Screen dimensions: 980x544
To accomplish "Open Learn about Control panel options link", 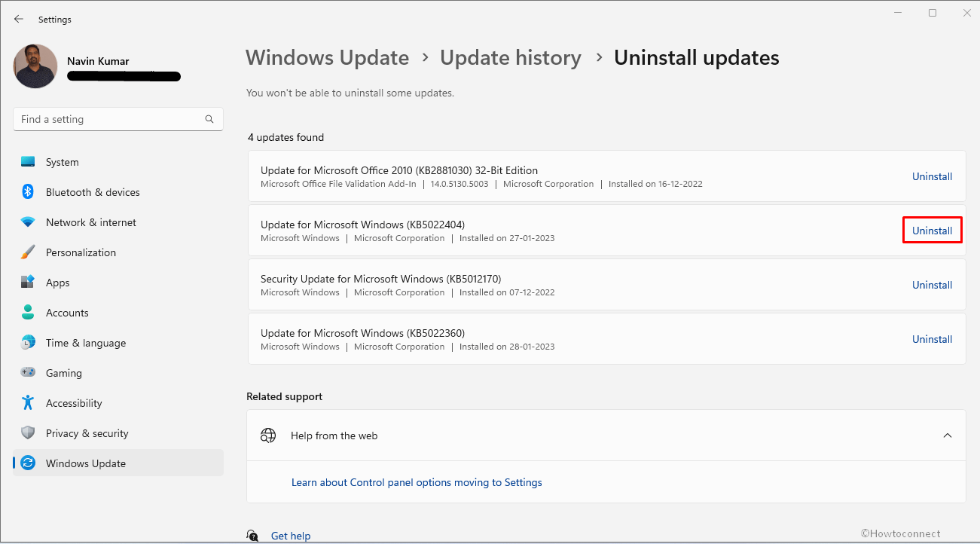I will coord(417,482).
